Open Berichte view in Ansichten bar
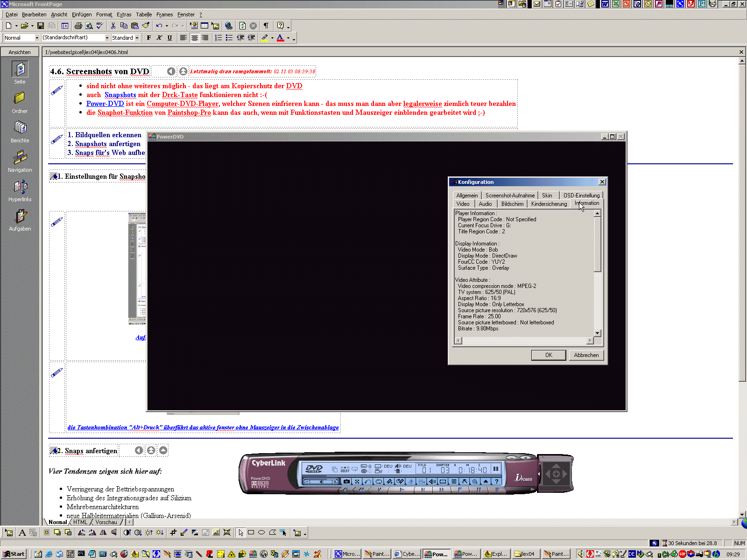 pyautogui.click(x=20, y=132)
